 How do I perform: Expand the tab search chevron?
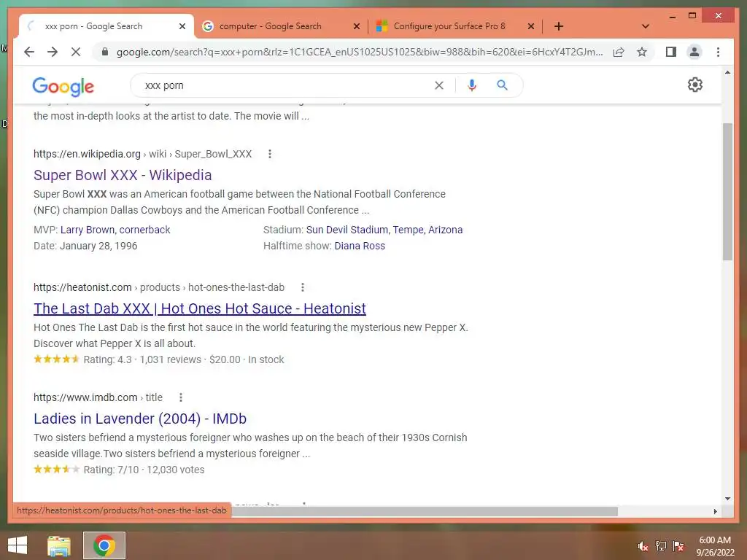(x=646, y=26)
